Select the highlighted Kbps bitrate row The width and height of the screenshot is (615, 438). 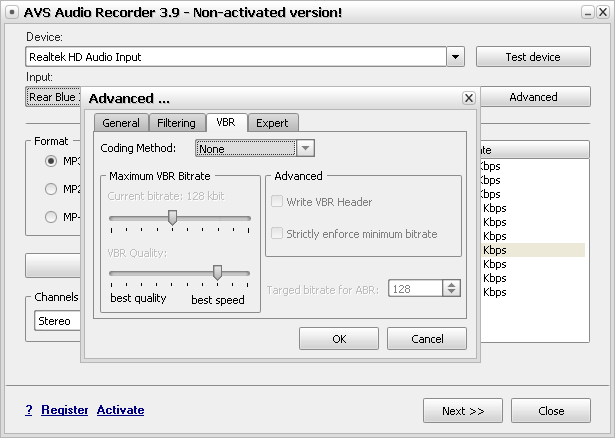pyautogui.click(x=533, y=250)
